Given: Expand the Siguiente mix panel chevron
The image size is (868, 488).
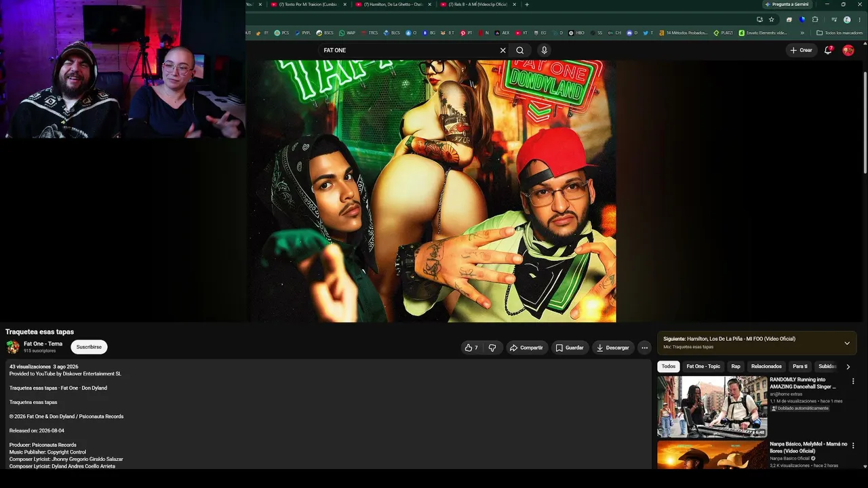Looking at the screenshot, I should click(x=847, y=343).
